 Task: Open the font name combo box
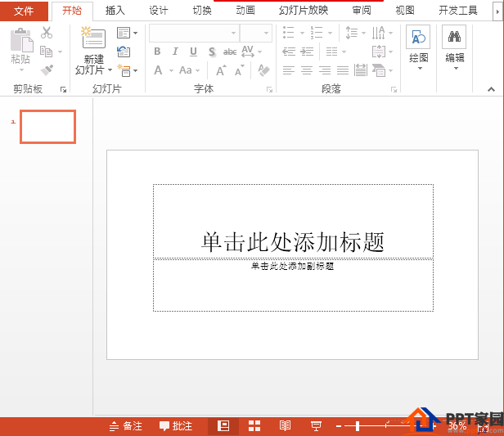[195, 33]
